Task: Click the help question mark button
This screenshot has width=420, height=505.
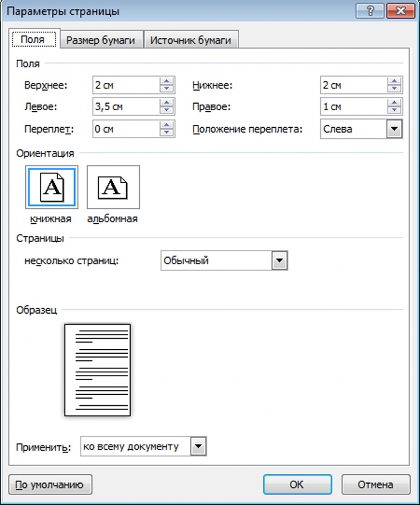Action: pos(370,11)
